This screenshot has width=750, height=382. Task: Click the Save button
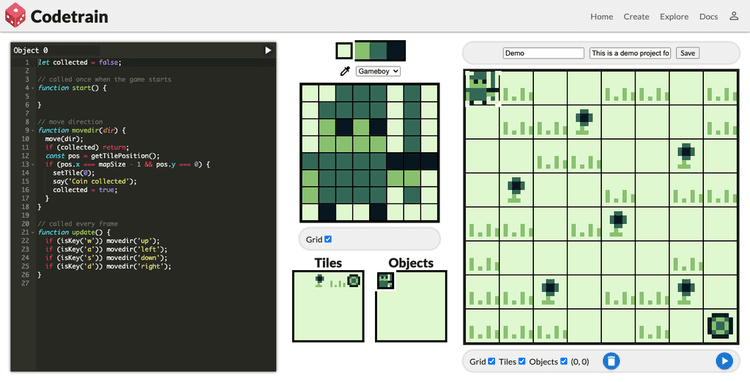687,53
